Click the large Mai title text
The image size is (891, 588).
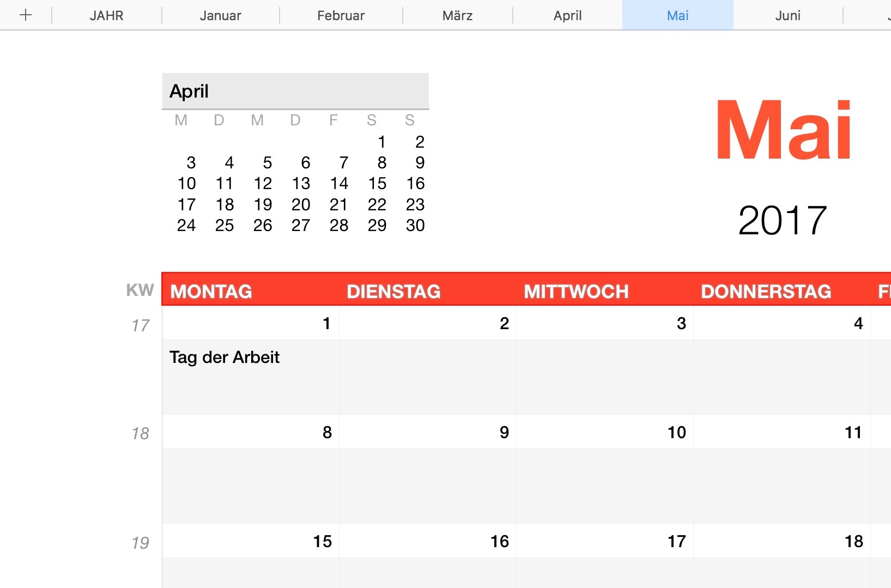pos(784,131)
